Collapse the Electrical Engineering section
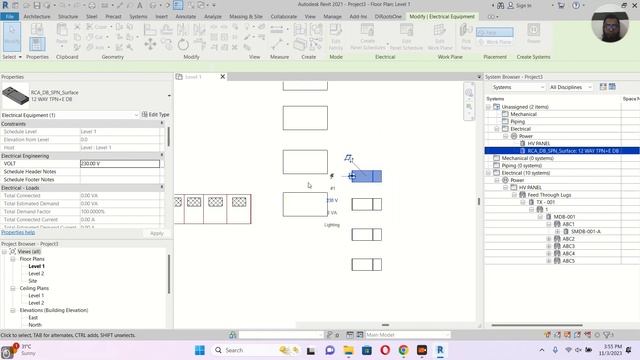Screen dimensions: 640x360 pyautogui.click(x=162, y=156)
